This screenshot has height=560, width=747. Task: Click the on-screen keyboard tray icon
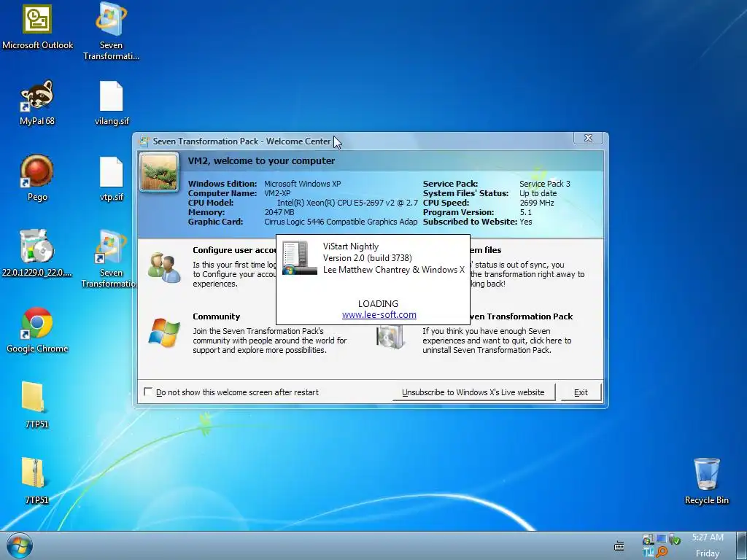(x=619, y=546)
